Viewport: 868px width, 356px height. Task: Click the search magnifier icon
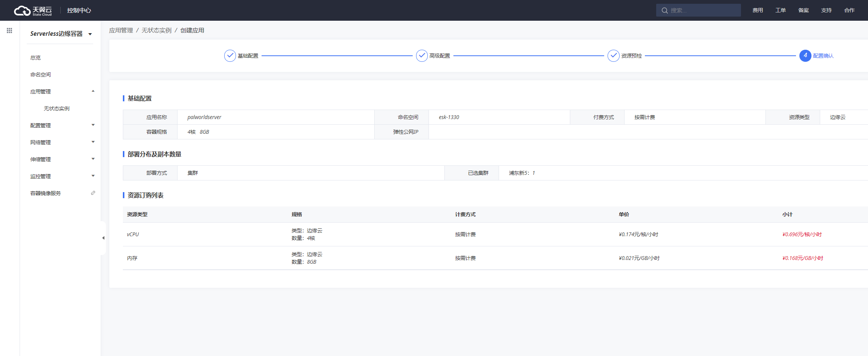click(664, 11)
